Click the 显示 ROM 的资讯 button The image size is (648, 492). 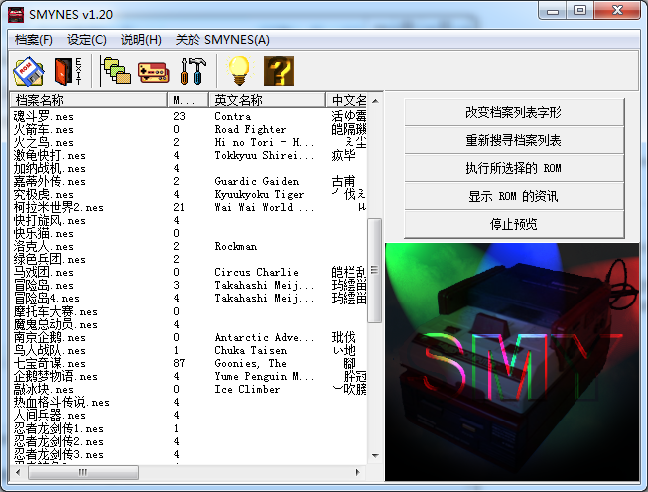click(514, 196)
